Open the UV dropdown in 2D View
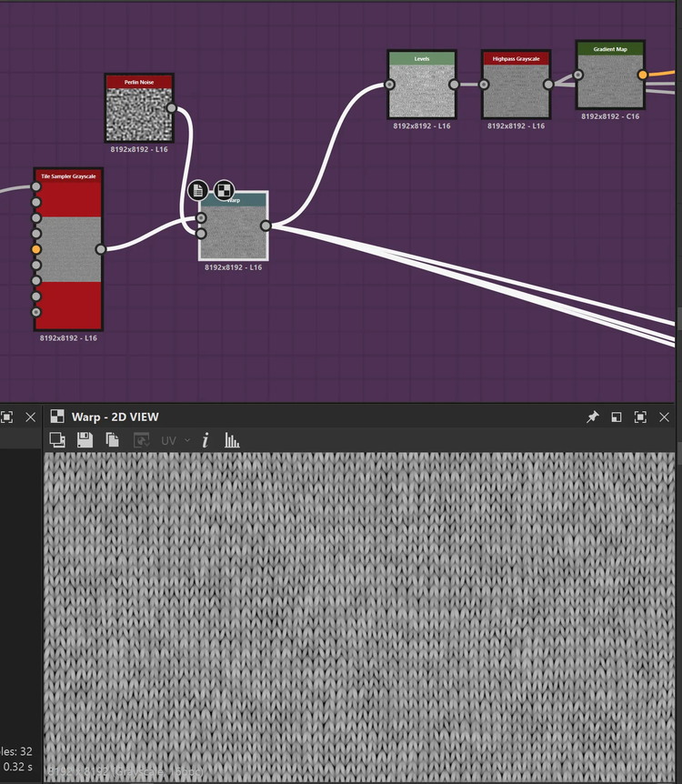 click(x=175, y=440)
